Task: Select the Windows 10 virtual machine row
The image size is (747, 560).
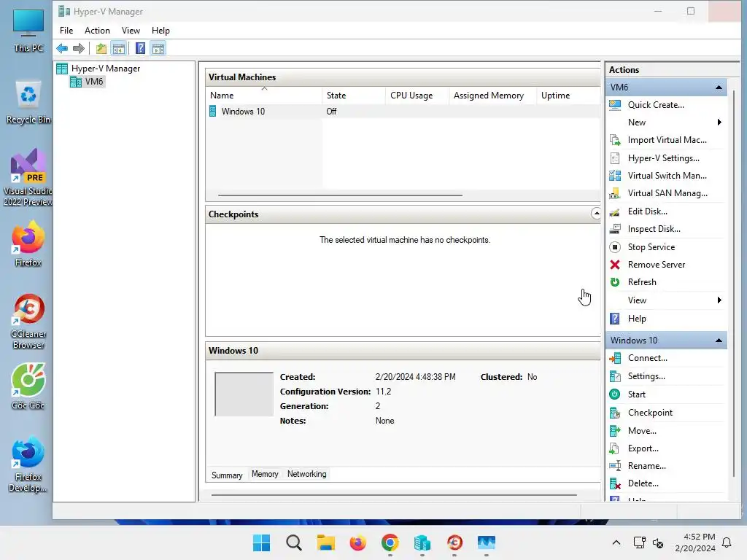Action: pos(403,112)
